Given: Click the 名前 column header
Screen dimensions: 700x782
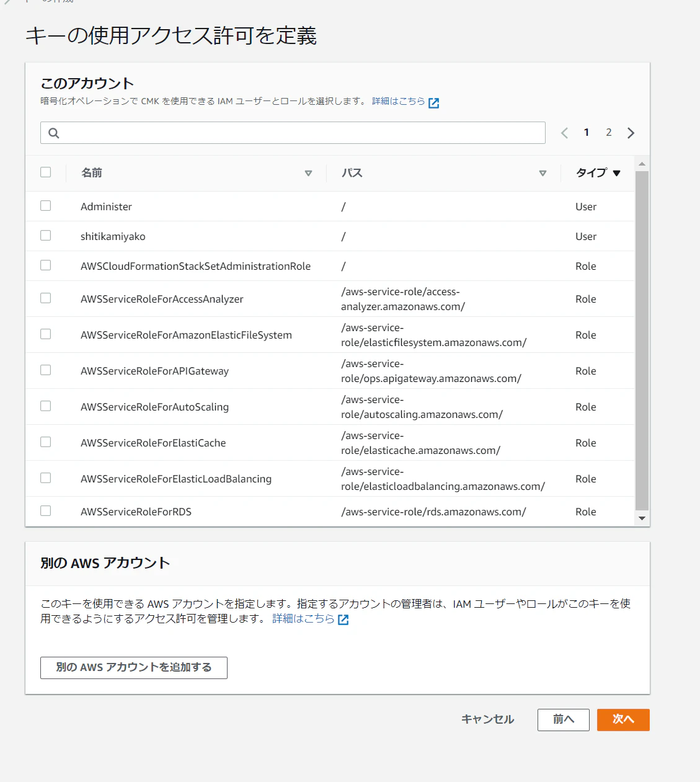Looking at the screenshot, I should click(92, 173).
